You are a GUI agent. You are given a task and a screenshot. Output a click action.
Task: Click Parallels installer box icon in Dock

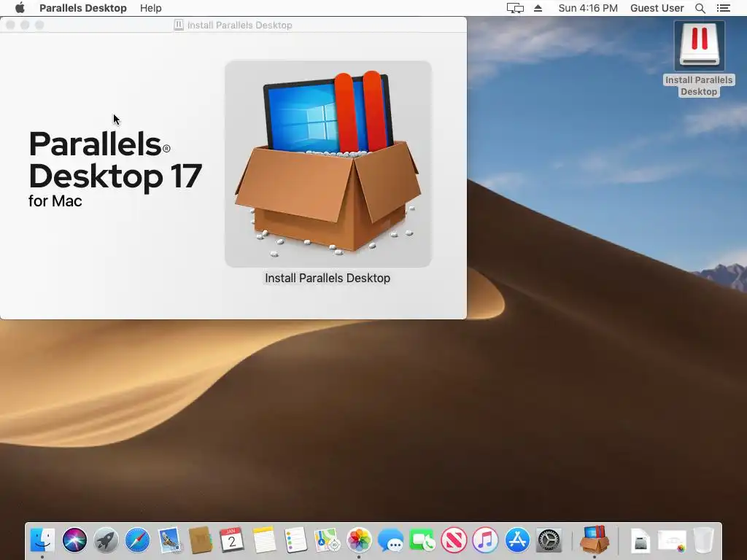(595, 540)
